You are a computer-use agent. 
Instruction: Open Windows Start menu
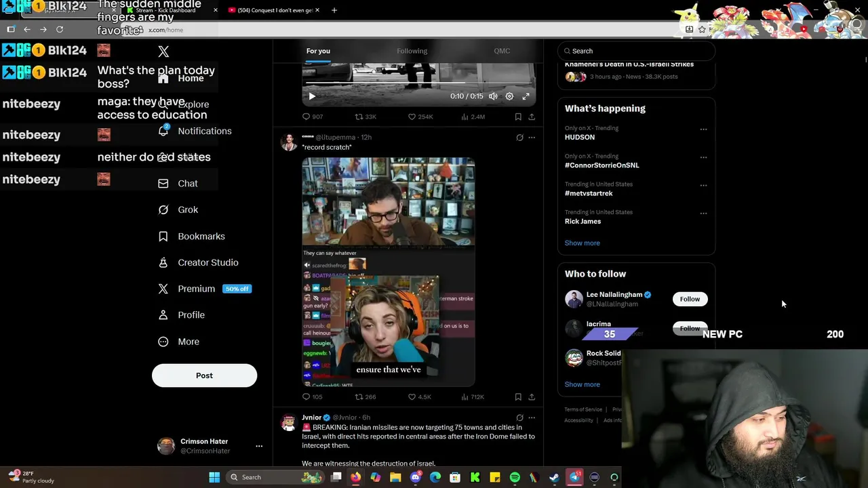(214, 477)
